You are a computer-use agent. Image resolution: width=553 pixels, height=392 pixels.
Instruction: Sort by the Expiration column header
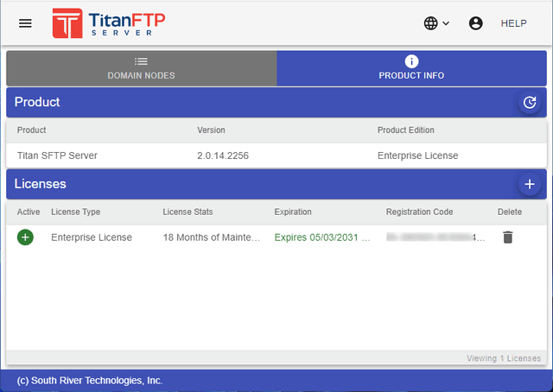click(293, 212)
